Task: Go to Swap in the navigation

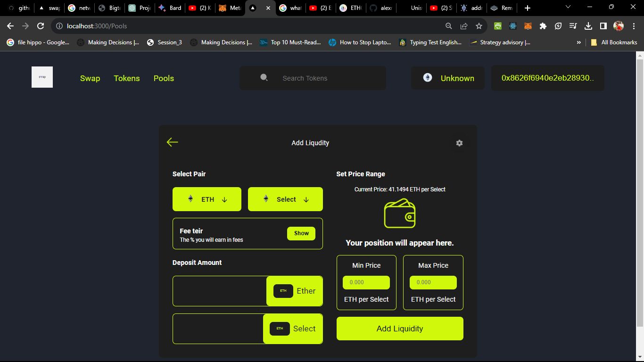Action: 90,78
